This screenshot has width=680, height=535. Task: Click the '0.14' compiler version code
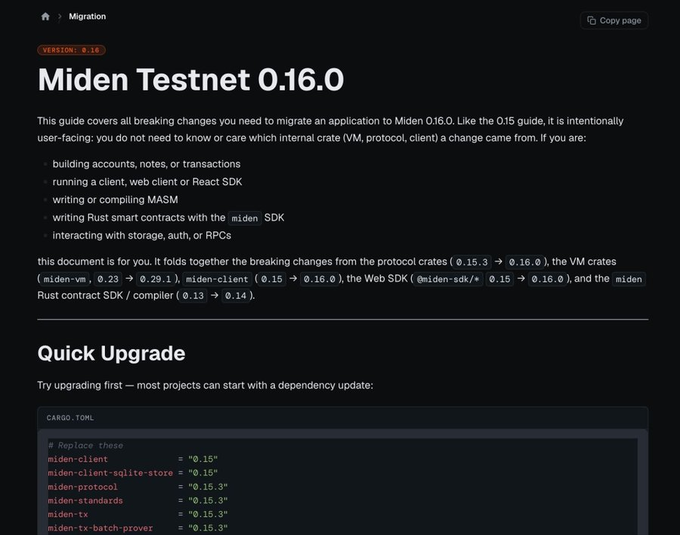(236, 296)
